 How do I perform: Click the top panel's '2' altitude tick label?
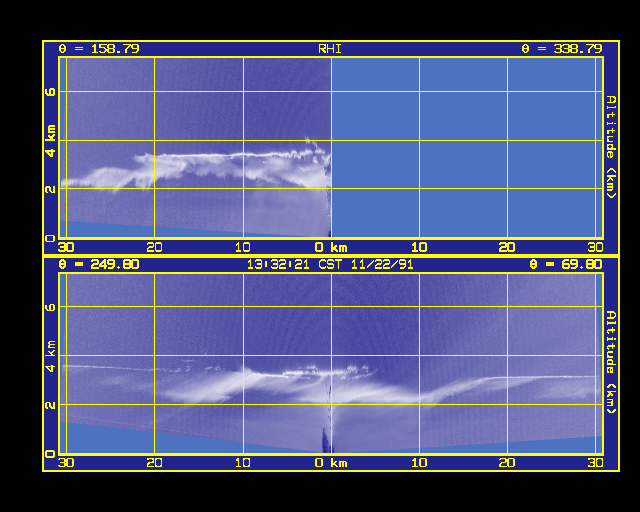[50, 189]
